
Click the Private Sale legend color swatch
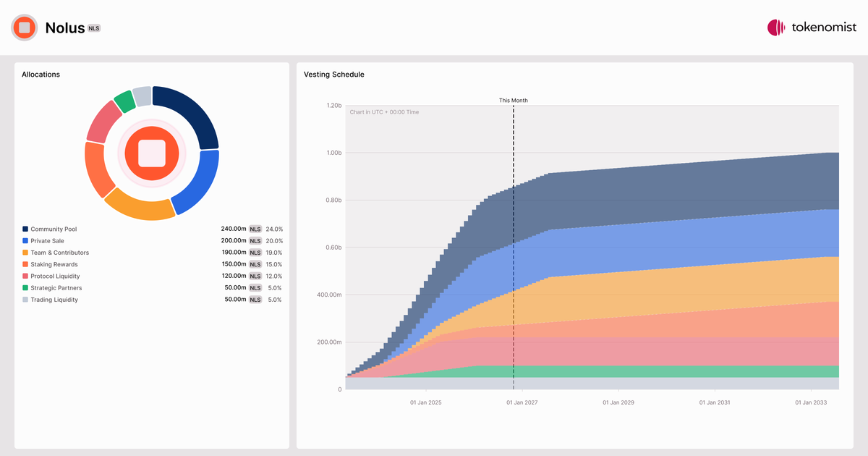[25, 241]
